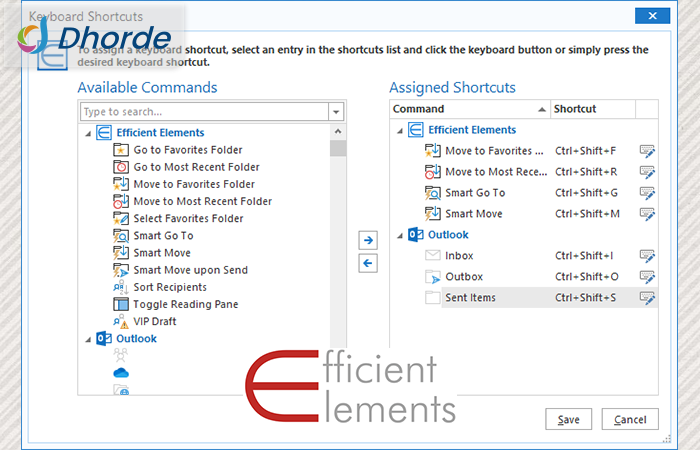Click scroll up arrow in Available Commands list
The image size is (700, 450).
[x=338, y=131]
